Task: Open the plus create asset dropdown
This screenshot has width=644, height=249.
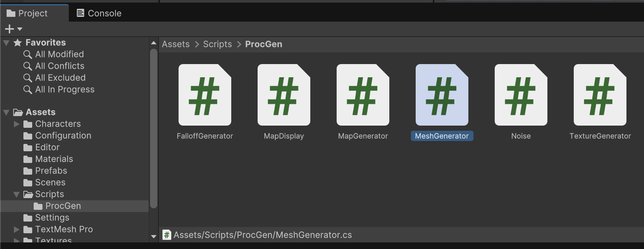Action: pos(14,29)
